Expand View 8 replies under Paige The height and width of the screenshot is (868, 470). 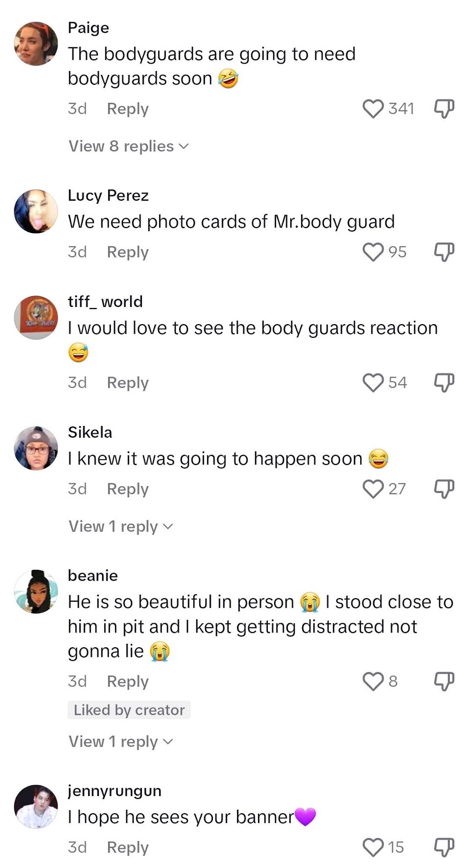coord(128,146)
